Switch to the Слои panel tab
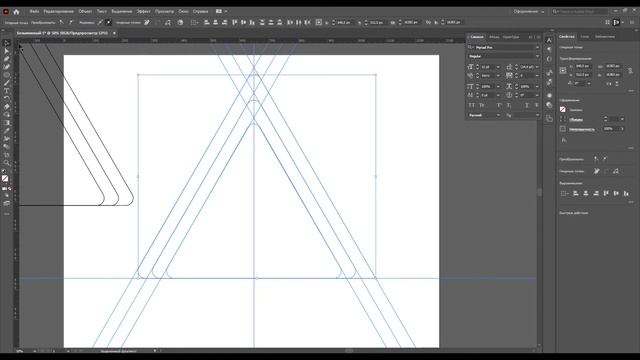640x360 pixels. (585, 36)
